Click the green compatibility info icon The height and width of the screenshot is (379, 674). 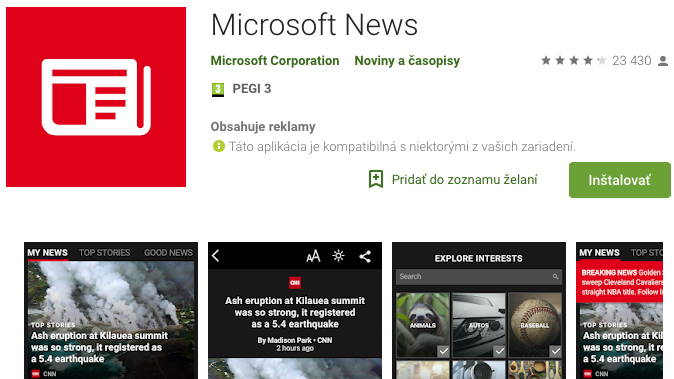[x=219, y=147]
